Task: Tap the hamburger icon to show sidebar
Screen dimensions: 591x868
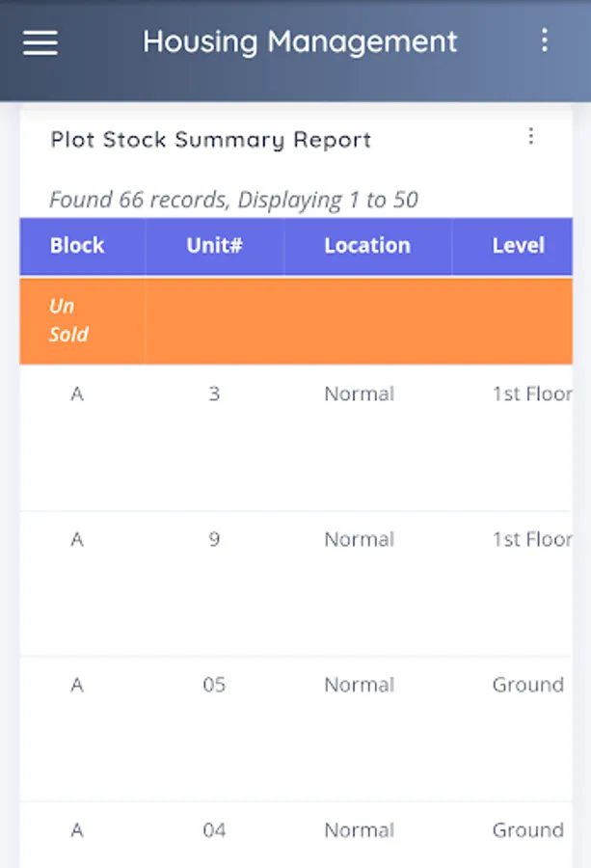Action: click(40, 42)
